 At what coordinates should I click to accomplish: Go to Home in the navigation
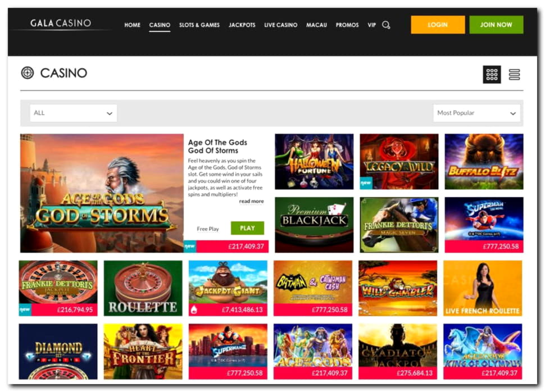[x=133, y=25]
